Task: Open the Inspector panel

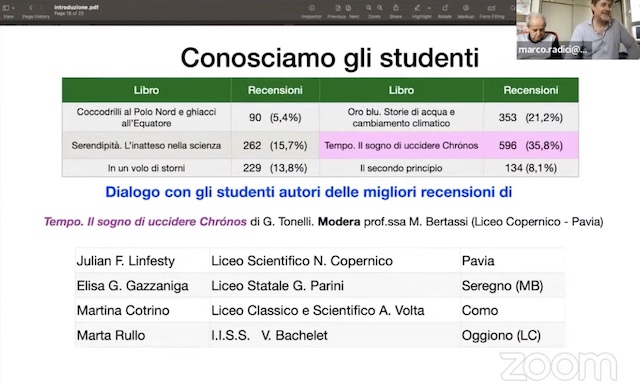Action: [x=311, y=8]
